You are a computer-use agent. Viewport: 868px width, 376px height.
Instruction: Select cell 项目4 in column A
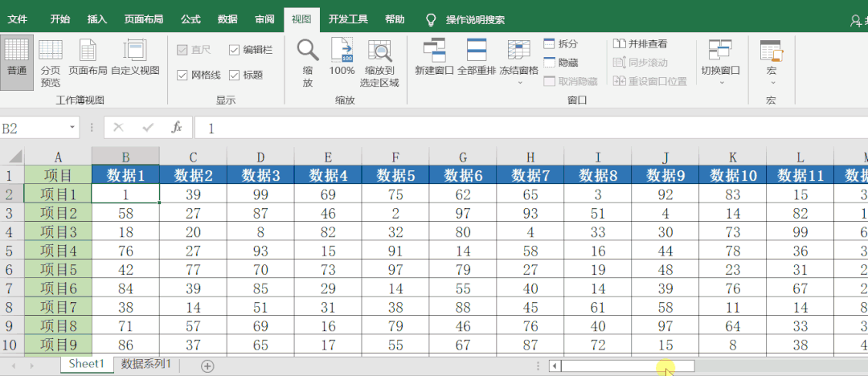[58, 251]
